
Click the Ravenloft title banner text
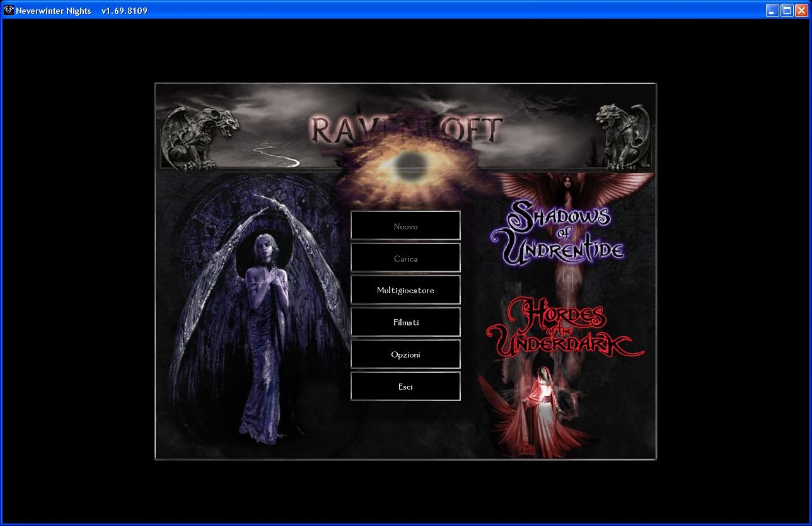point(405,129)
